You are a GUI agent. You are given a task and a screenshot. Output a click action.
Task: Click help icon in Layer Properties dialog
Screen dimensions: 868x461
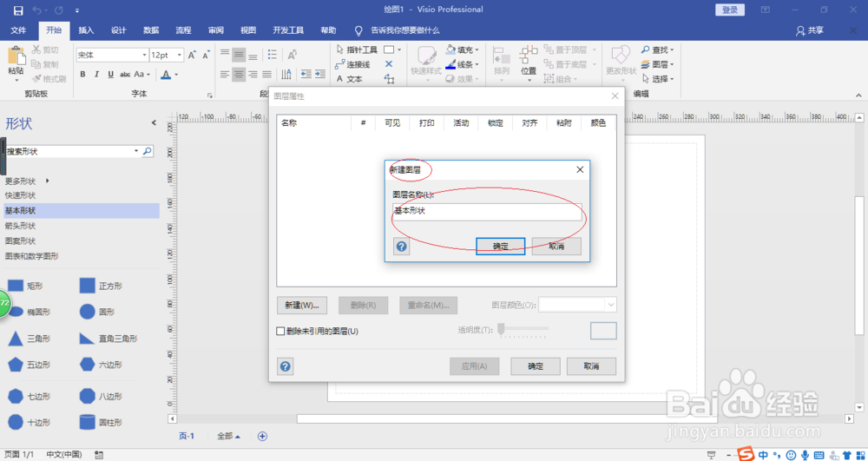click(x=285, y=366)
